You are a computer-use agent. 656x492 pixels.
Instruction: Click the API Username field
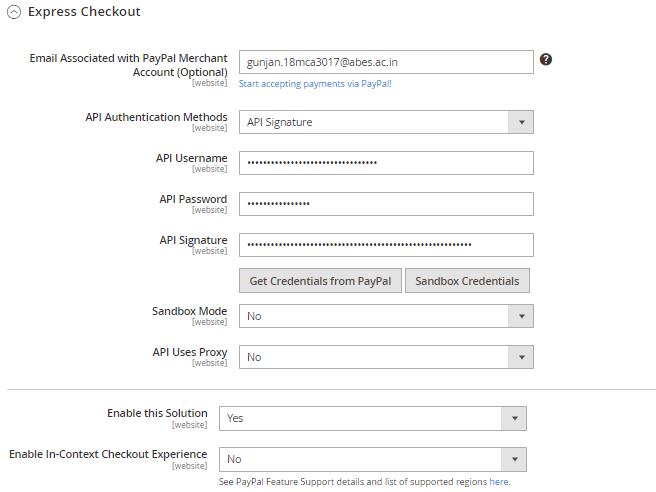[386, 163]
